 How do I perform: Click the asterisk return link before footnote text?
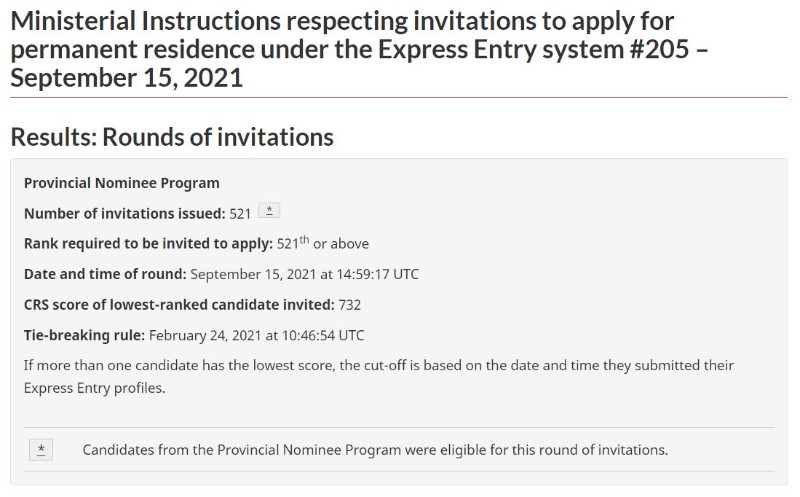41,450
